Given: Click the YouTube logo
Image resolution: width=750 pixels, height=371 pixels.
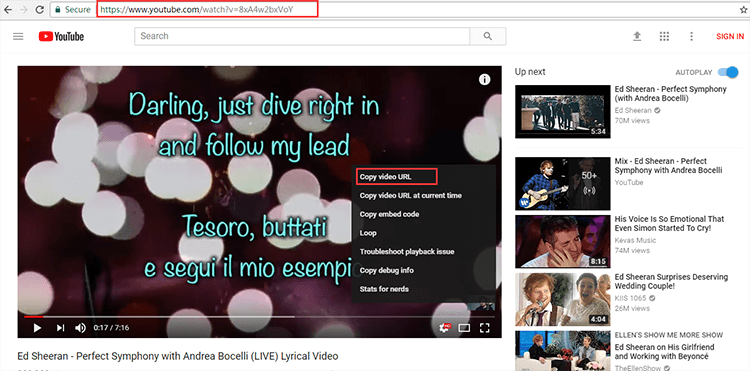Looking at the screenshot, I should (x=61, y=36).
